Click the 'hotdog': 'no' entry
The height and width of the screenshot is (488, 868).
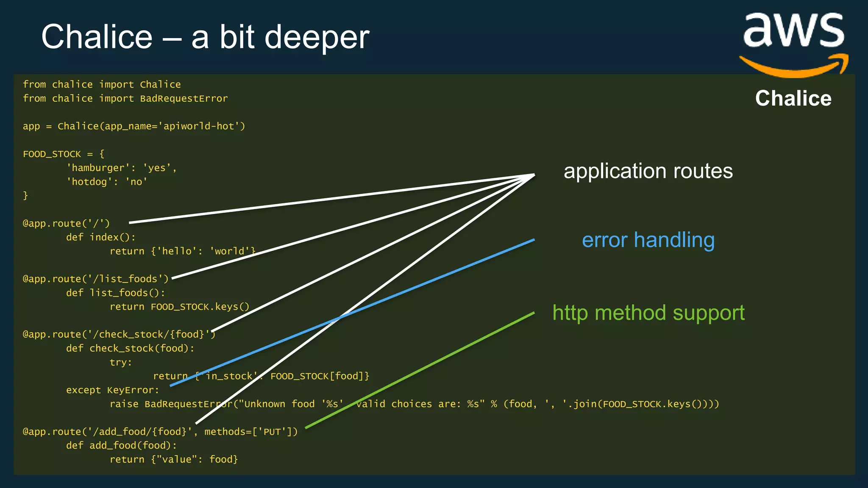107,182
